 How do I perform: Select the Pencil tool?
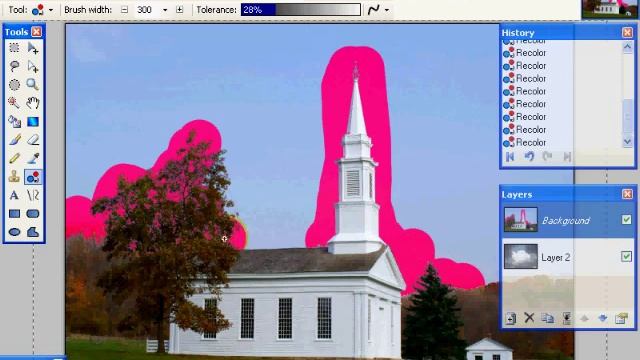[14, 158]
